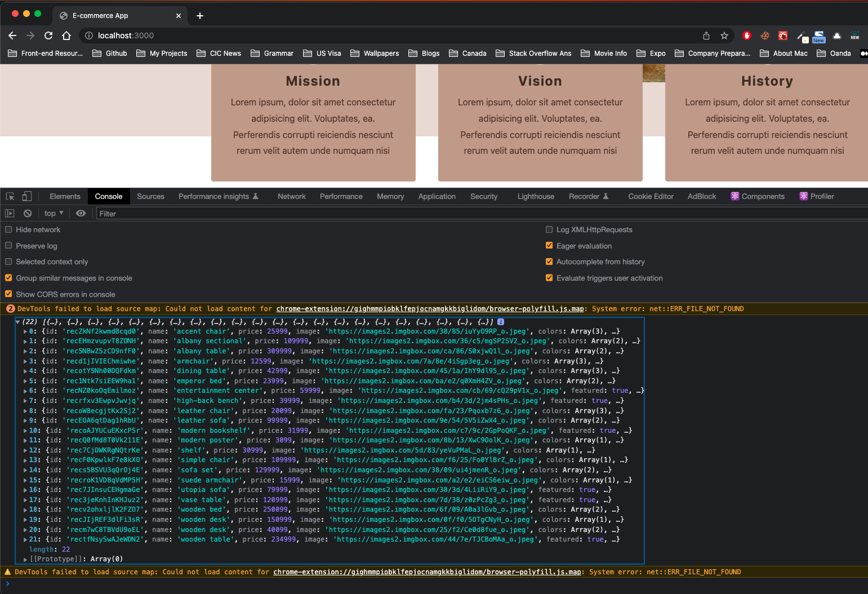Uncheck Eager evaluation option

click(x=549, y=246)
